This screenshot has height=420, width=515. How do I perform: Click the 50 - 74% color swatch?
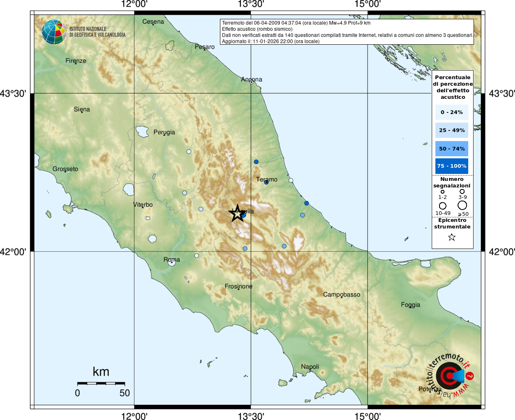click(x=452, y=148)
